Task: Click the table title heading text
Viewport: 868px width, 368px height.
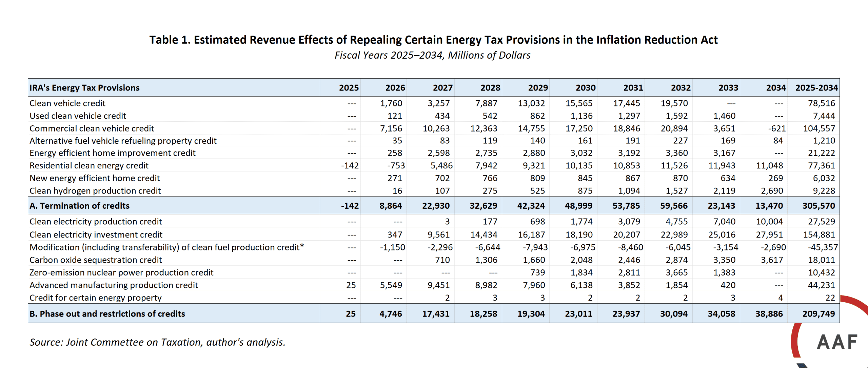Action: pos(433,40)
